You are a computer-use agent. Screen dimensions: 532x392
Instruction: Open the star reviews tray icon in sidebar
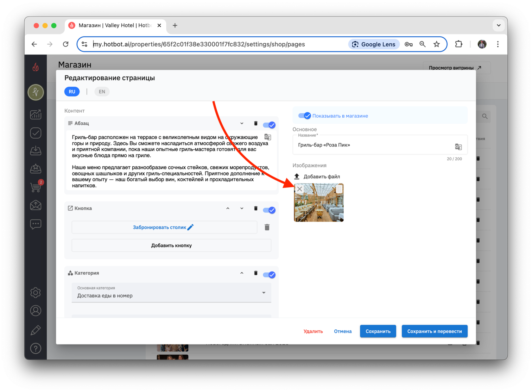36,169
